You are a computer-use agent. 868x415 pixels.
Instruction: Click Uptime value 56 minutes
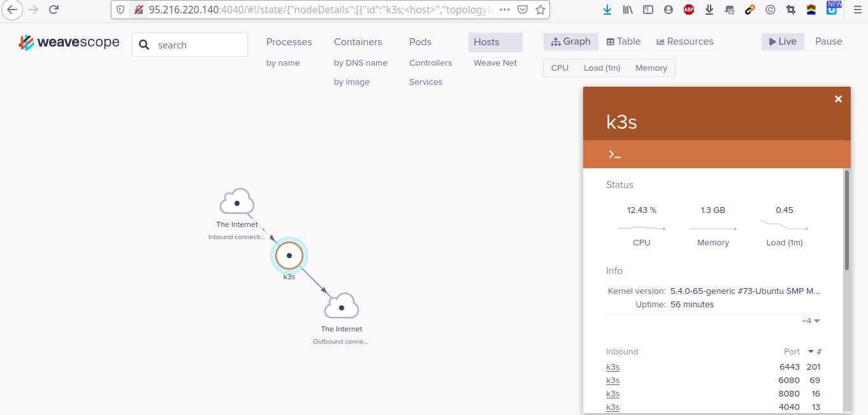[x=692, y=305]
